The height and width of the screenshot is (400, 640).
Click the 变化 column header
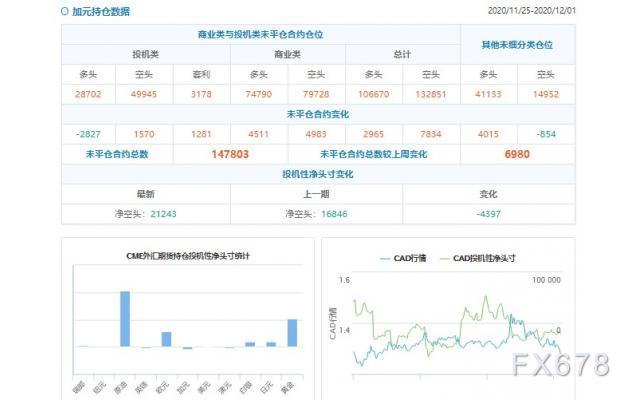[x=488, y=194]
